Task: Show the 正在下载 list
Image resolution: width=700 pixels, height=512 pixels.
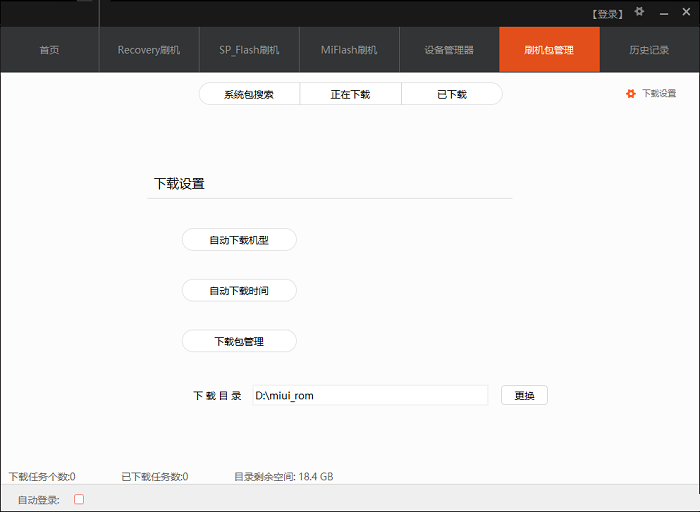Action: coord(350,94)
